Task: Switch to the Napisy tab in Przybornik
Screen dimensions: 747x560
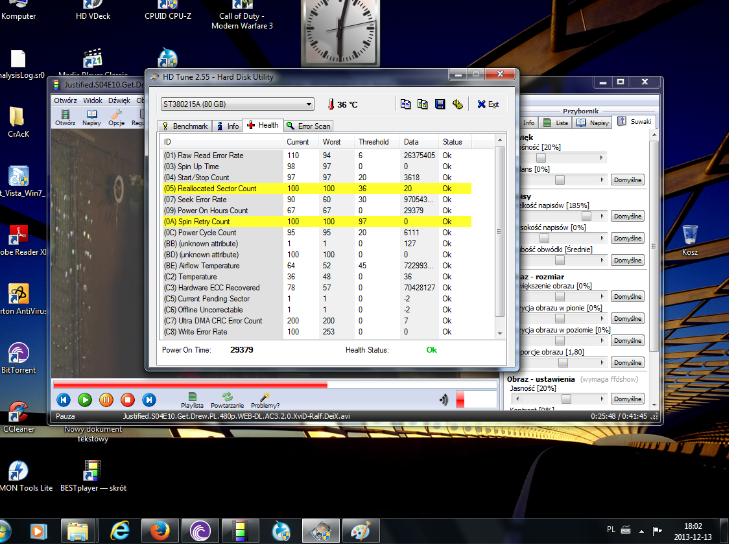Action: [593, 123]
